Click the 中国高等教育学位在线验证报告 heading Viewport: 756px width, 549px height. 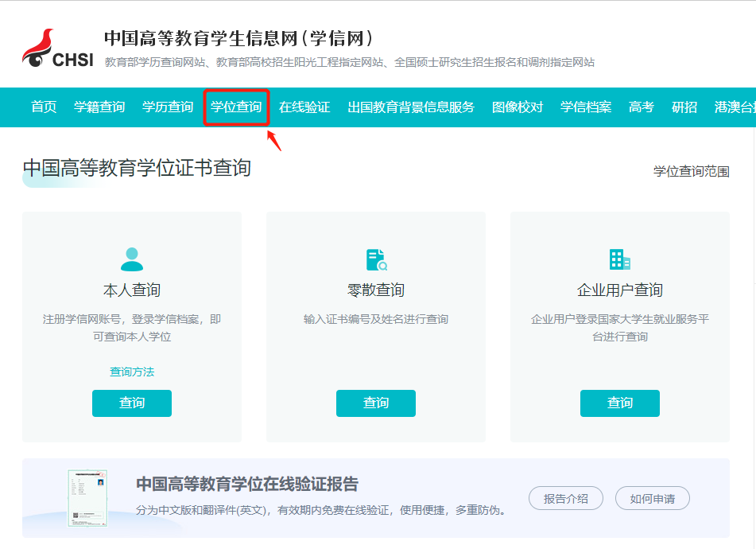(247, 484)
